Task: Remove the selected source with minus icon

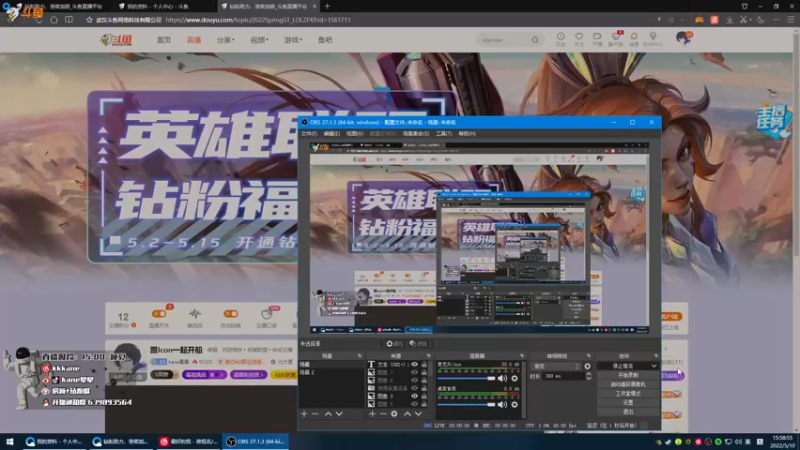Action: tap(383, 414)
